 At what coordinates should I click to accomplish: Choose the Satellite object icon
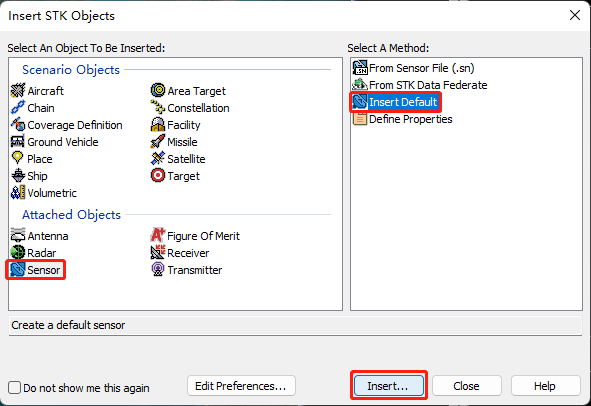(158, 159)
